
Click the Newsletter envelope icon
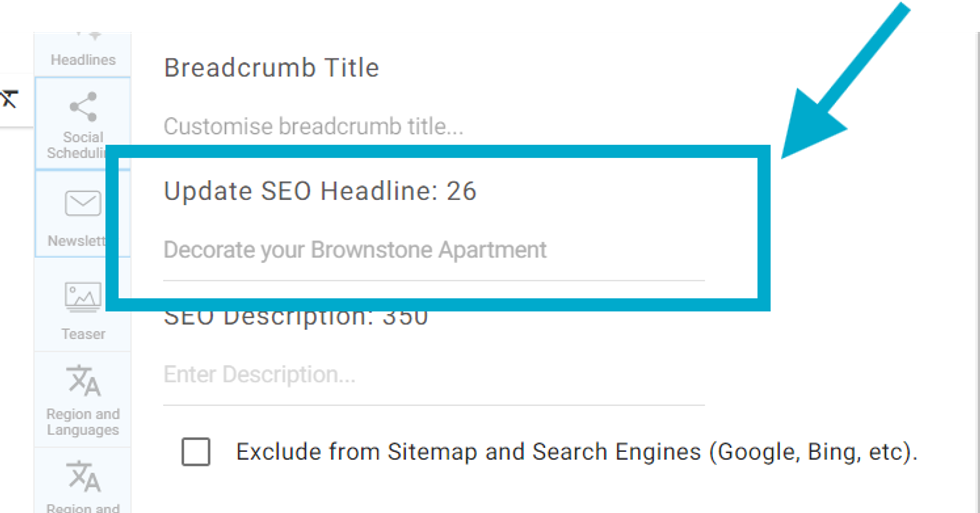coord(83,204)
